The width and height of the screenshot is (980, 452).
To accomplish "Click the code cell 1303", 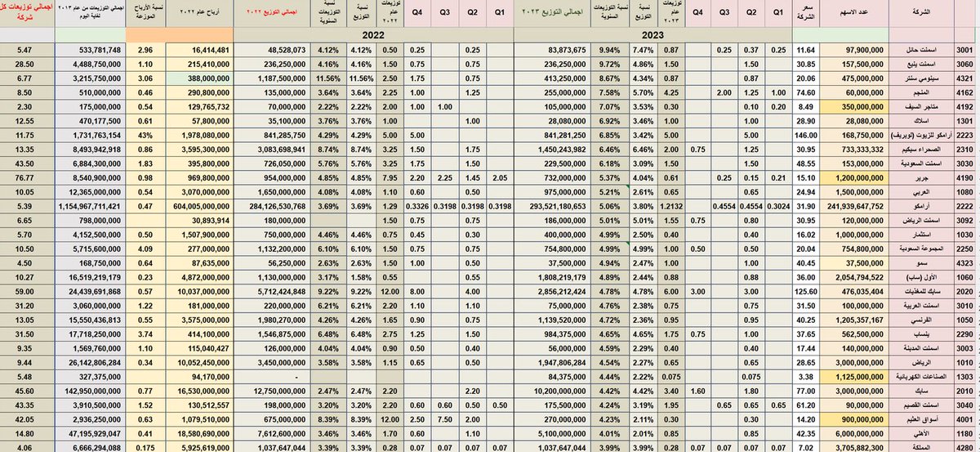I will tap(965, 378).
